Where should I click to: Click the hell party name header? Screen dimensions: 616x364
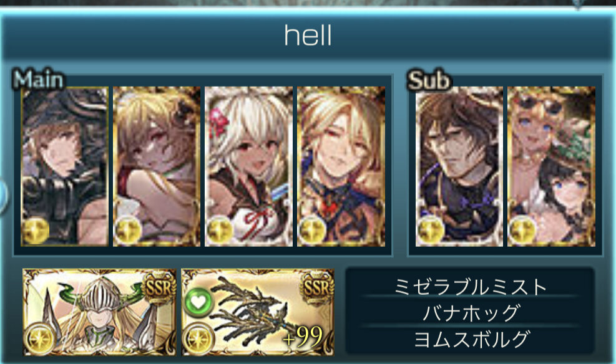308,36
